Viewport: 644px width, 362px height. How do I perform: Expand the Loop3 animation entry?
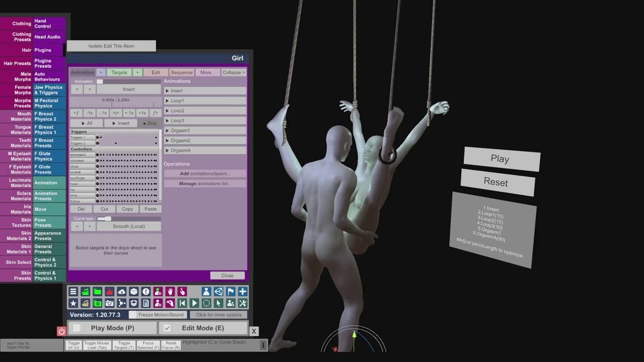[x=205, y=121]
